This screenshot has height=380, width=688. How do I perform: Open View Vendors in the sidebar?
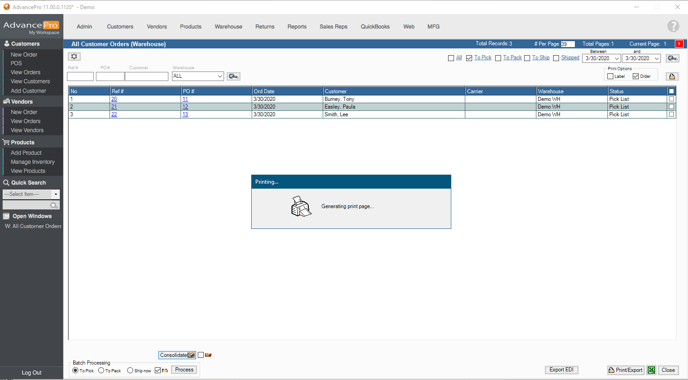tap(27, 130)
